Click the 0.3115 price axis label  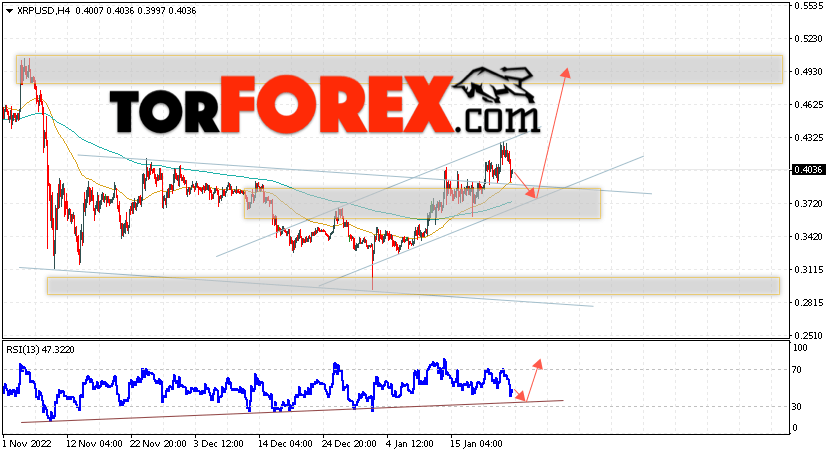808,270
